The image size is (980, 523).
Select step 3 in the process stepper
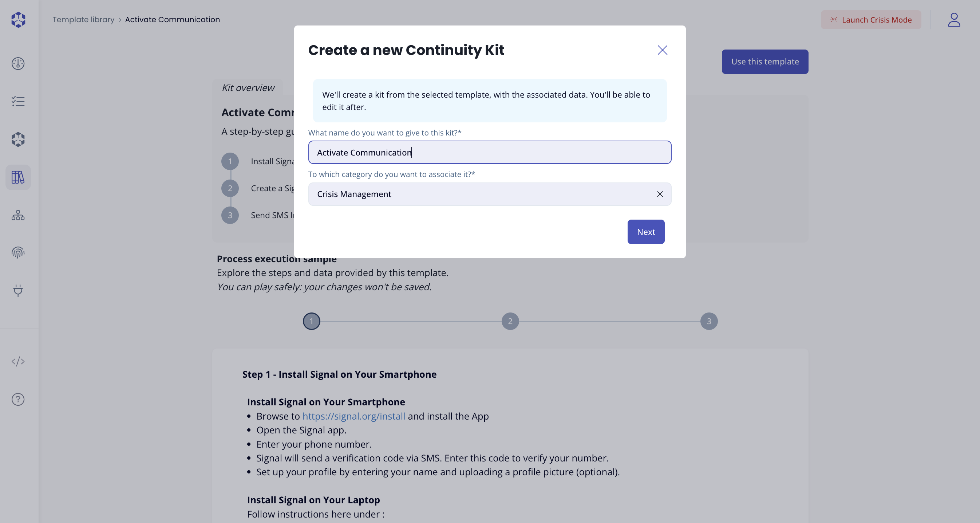708,321
